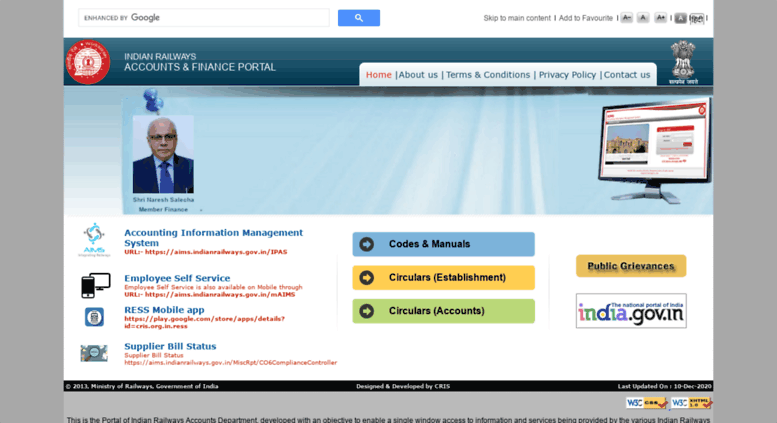Click the Member Finance portrait photo
The image size is (777, 423).
[x=163, y=155]
